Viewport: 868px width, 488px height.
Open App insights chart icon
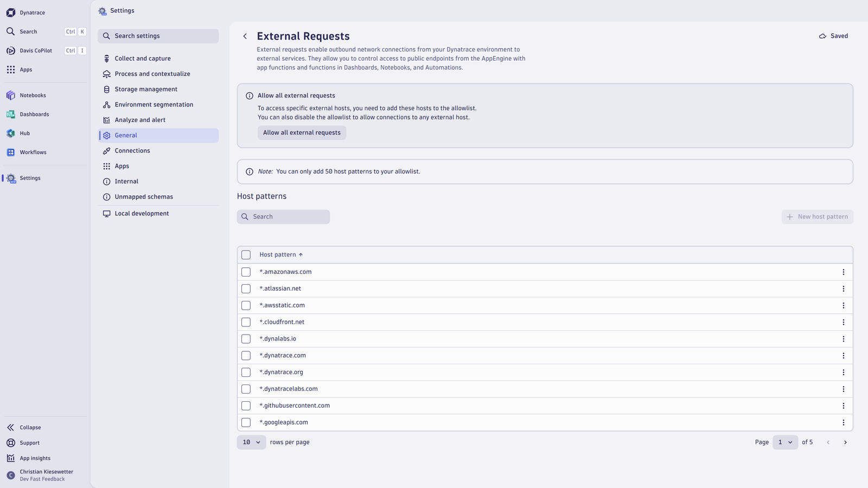tap(11, 458)
